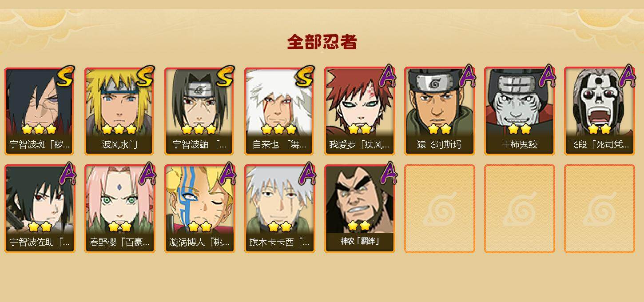Viewport: 644px width, 302px height.
Task: Select the 旗木卡卡西 character card
Action: 280,209
